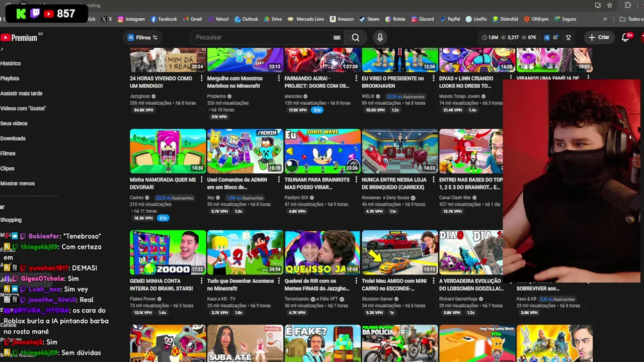Show more bookmarks with the chevron
The height and width of the screenshot is (362, 644).
pos(605,19)
